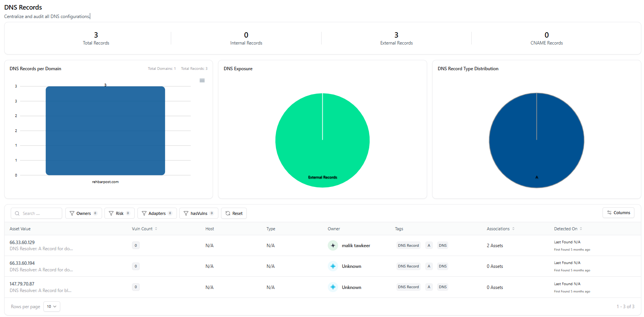This screenshot has height=317, width=644.
Task: Click the green External Records pie slice
Action: click(322, 140)
